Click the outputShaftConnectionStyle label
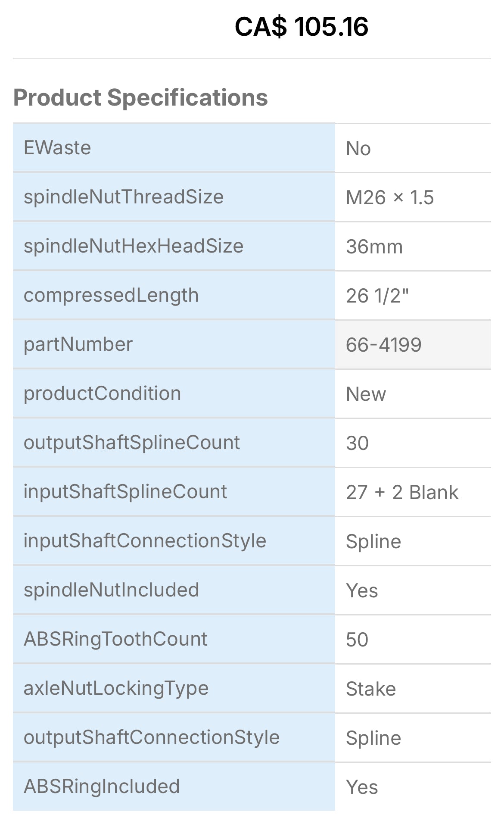This screenshot has height=818, width=504. [152, 737]
